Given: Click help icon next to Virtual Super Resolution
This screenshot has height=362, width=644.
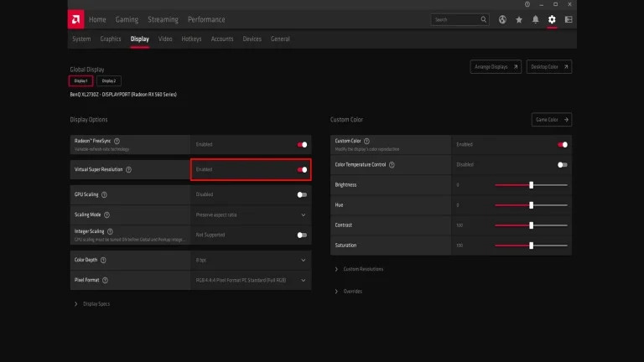Looking at the screenshot, I should coord(128,169).
